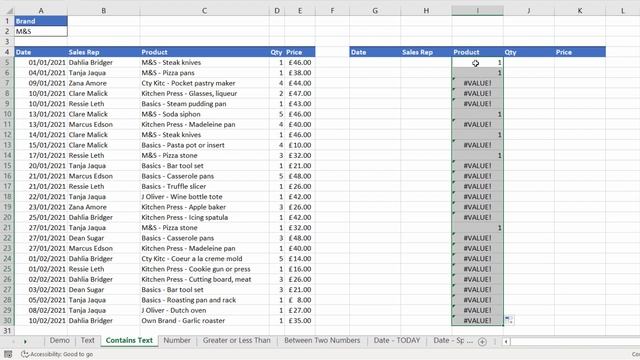Click the M&S cell in A2

click(41, 31)
